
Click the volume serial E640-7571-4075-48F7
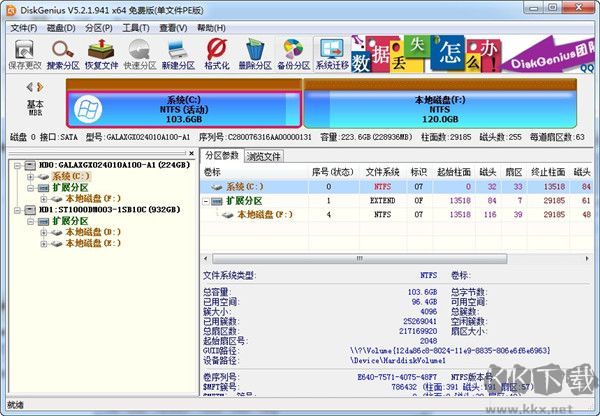coord(397,377)
